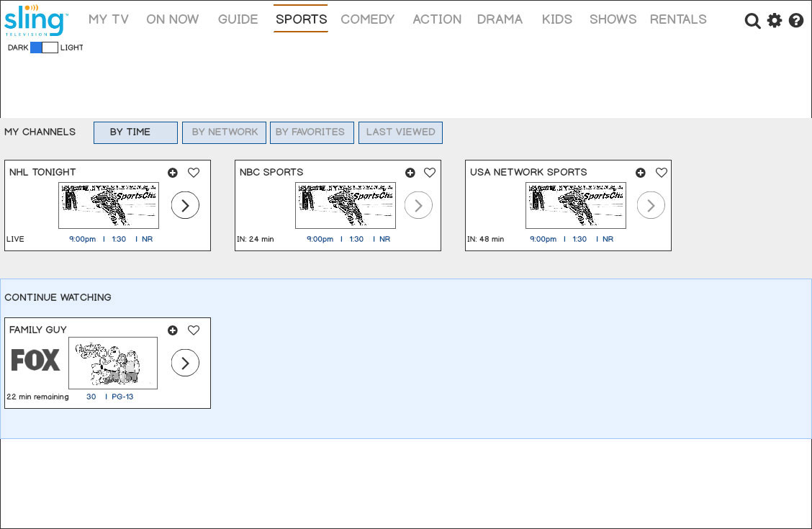Image resolution: width=812 pixels, height=529 pixels.
Task: Sort channels By Network
Action: tap(225, 132)
